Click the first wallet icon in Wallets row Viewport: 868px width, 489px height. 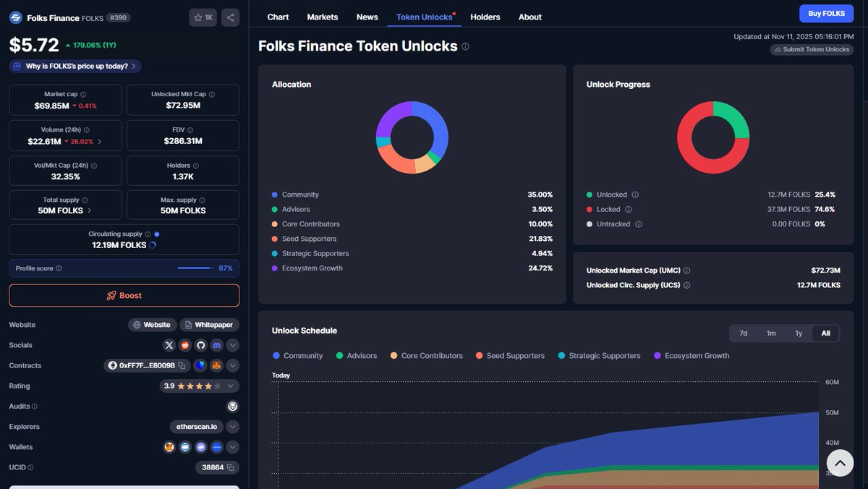[x=169, y=447]
